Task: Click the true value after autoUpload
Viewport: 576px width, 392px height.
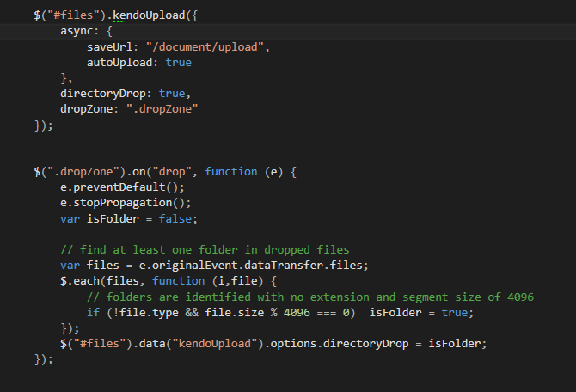Action: [x=178, y=63]
